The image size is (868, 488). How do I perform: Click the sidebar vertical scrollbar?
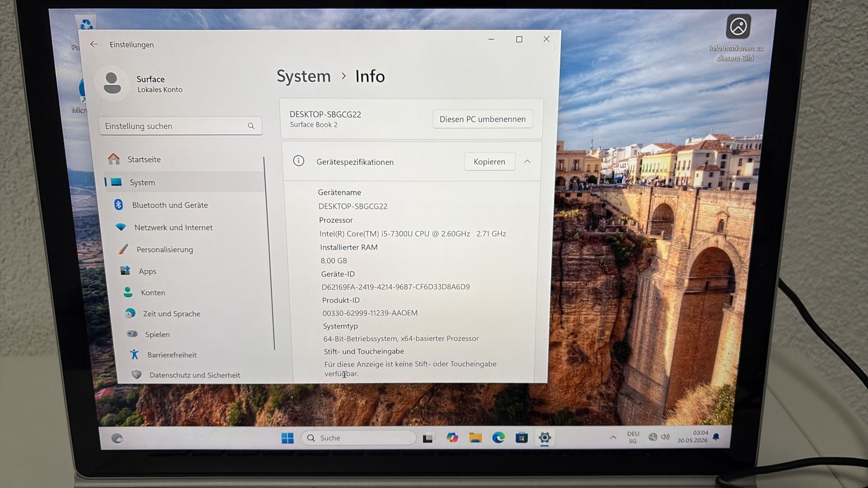269,253
